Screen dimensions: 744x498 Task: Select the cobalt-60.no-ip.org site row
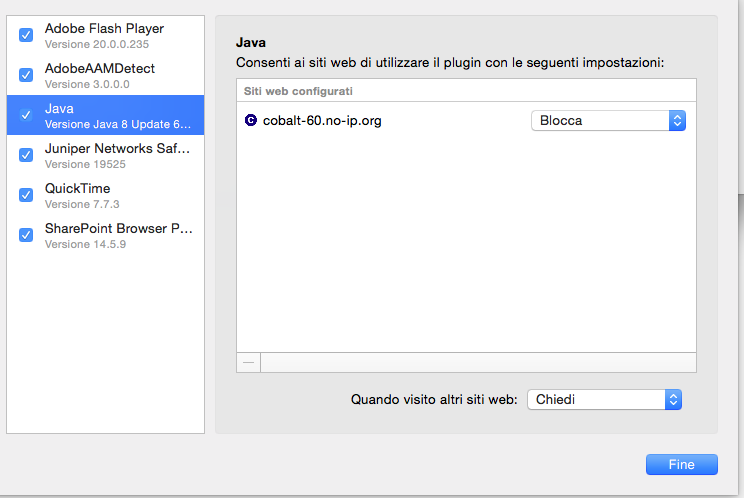466,120
